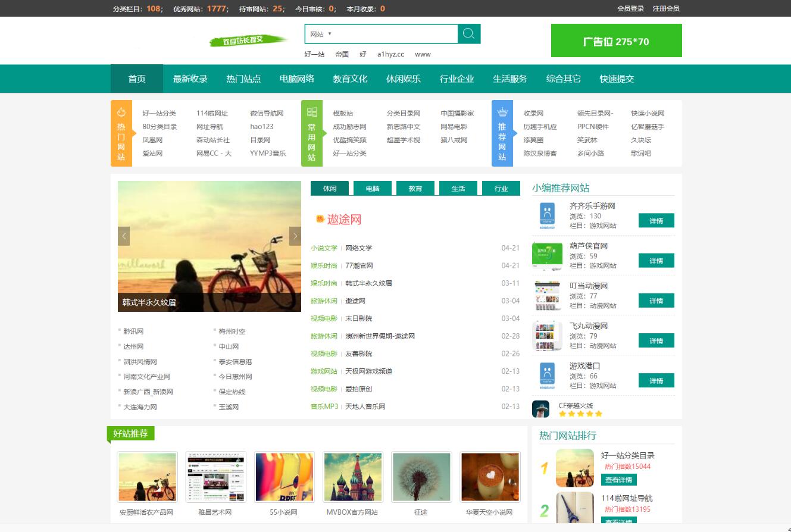
Task: Click the CF穿越火线 game icon
Action: click(x=540, y=409)
